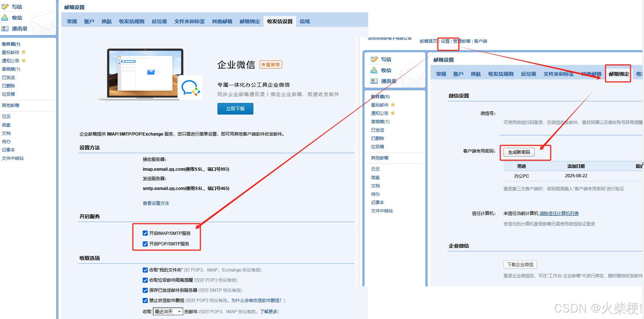
Task: Toggle the 开启IMAP/SMTP服务 checkbox
Action: click(x=145, y=233)
